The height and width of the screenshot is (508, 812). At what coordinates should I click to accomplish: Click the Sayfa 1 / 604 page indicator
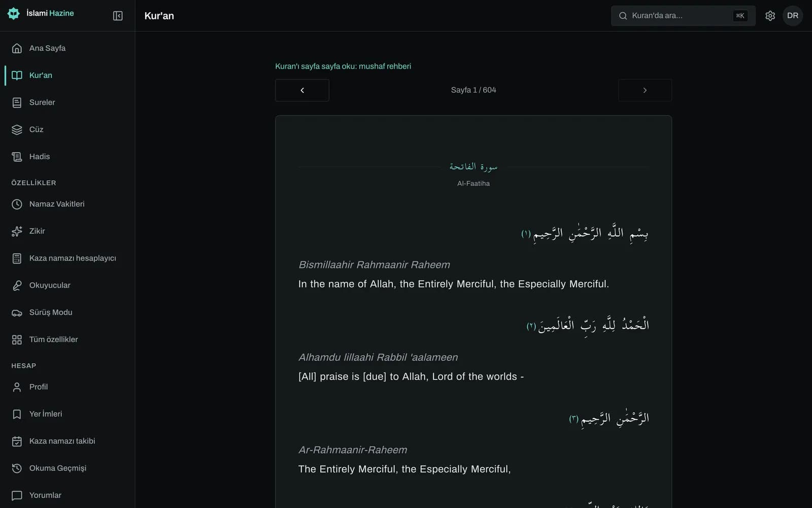pyautogui.click(x=473, y=90)
